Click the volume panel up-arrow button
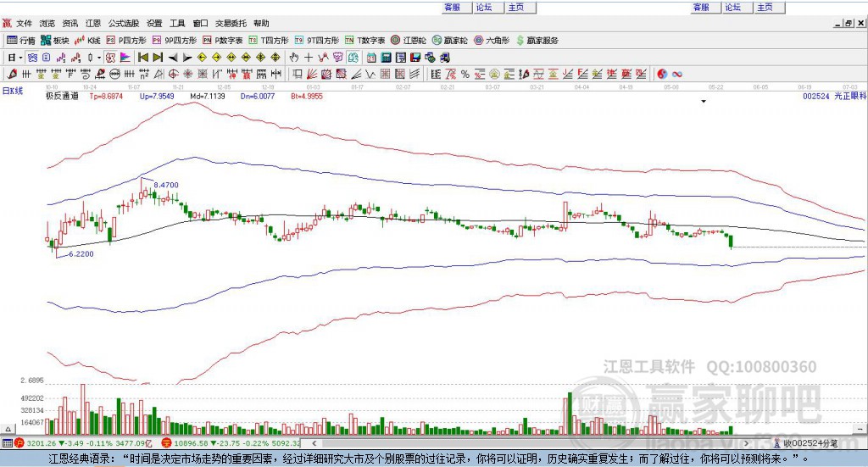The image size is (868, 467). coord(8,429)
